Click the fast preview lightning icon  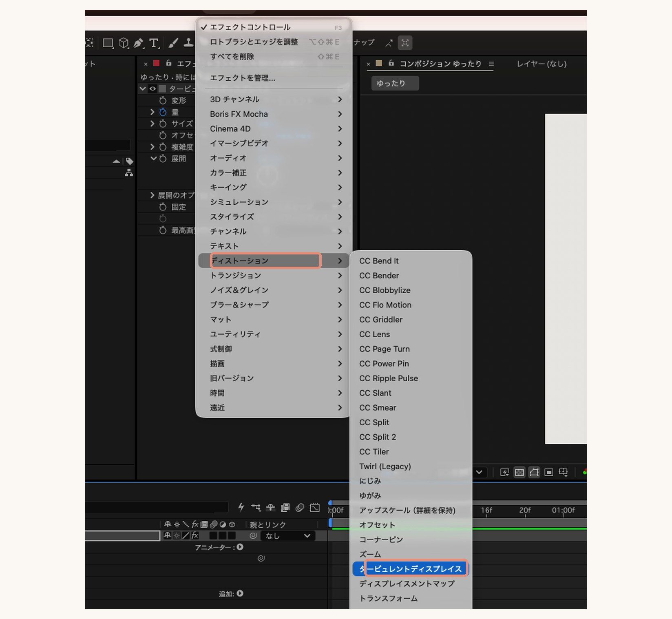click(x=504, y=472)
